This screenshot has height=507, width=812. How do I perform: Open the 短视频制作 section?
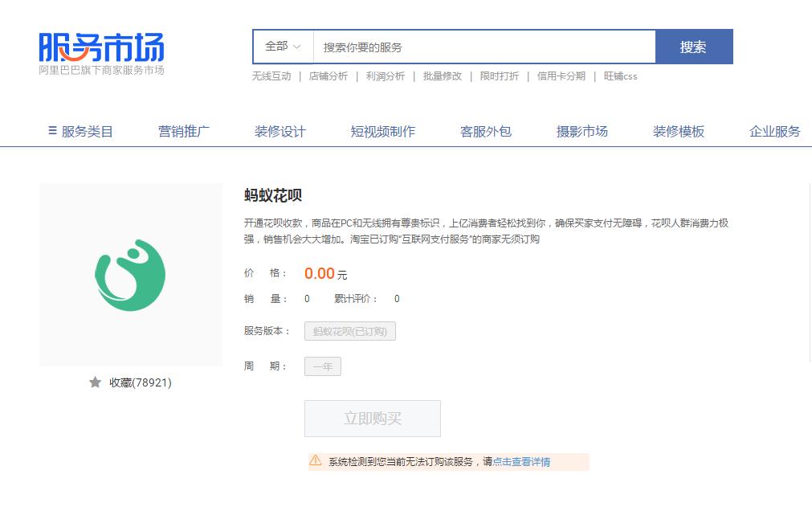(x=382, y=131)
